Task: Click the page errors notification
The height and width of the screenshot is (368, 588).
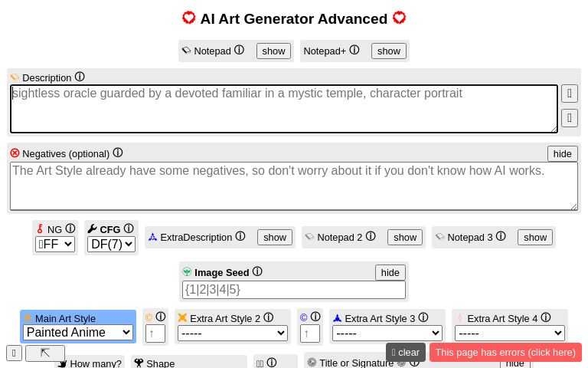Action: 505,353
